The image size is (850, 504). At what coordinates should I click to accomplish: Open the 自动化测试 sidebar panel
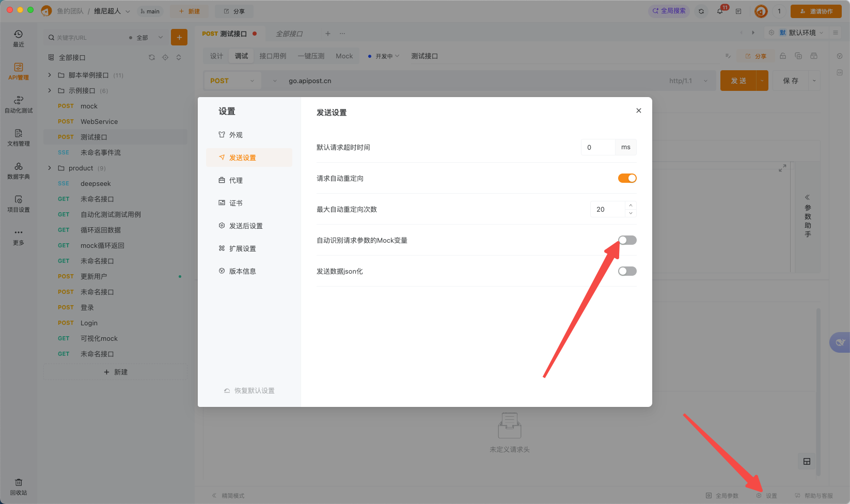point(18,103)
